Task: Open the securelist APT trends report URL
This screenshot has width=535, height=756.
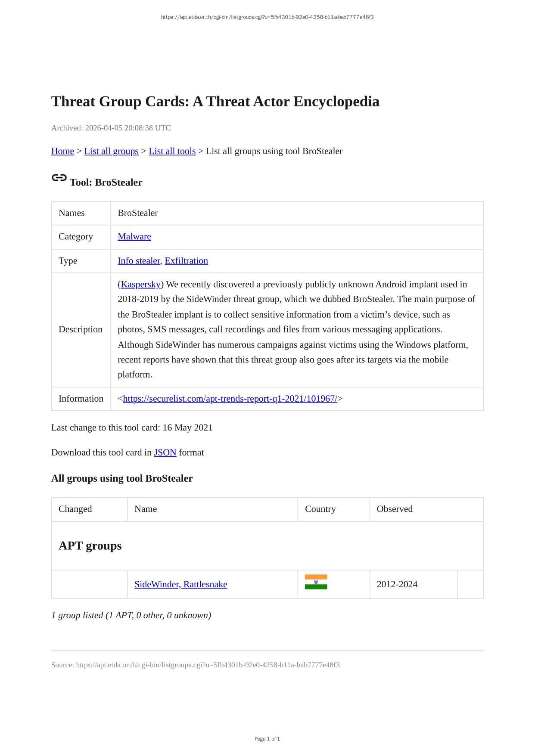Action: coord(230,399)
